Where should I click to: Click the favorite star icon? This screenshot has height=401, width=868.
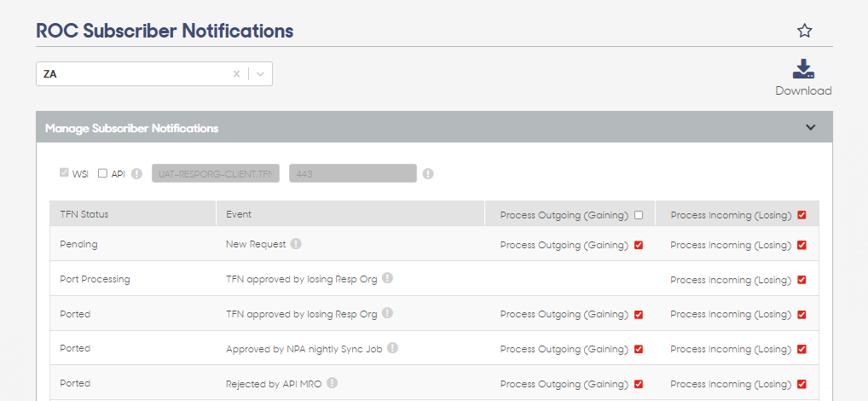pos(804,31)
